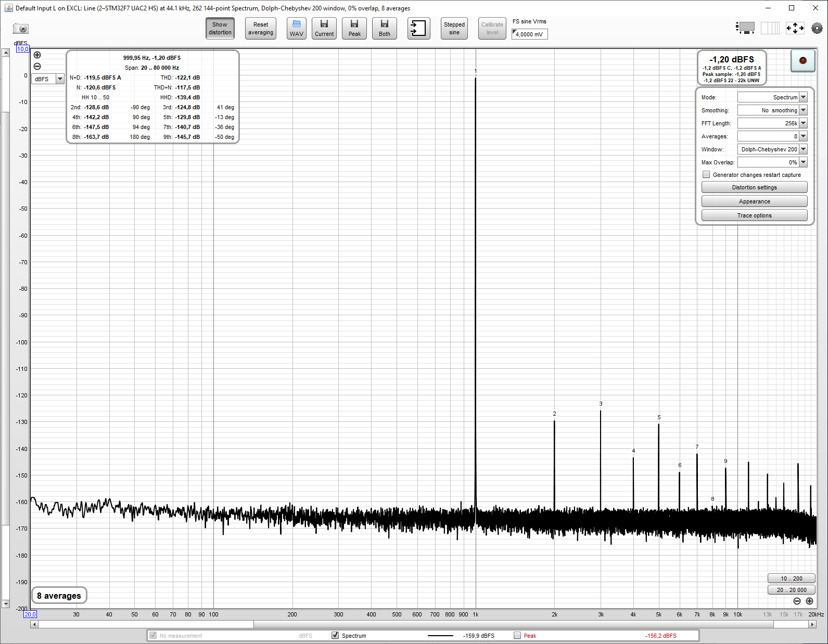Save Peak trace

(x=354, y=29)
